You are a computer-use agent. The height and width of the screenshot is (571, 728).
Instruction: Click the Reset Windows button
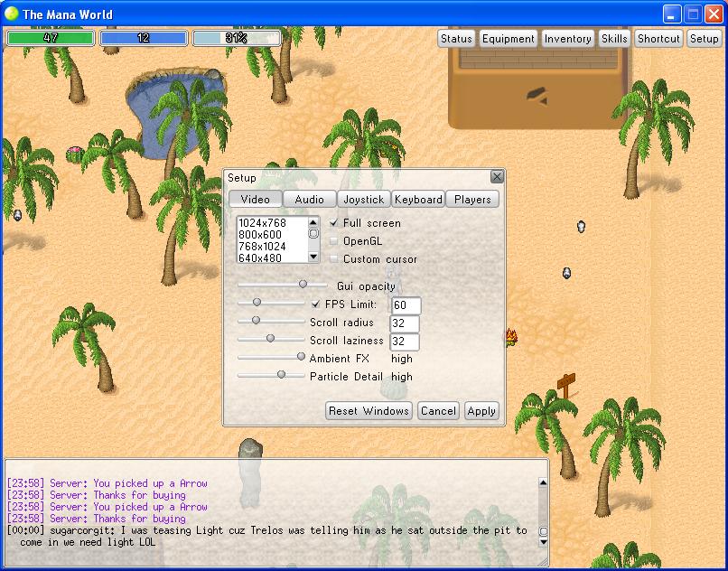(369, 411)
